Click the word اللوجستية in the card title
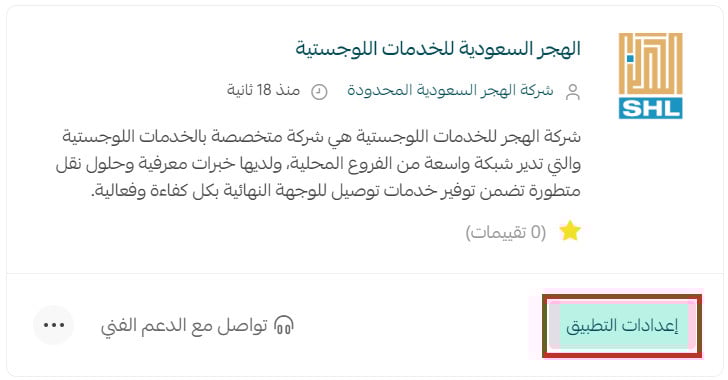Screen dimensions: 728x380 [x=336, y=49]
